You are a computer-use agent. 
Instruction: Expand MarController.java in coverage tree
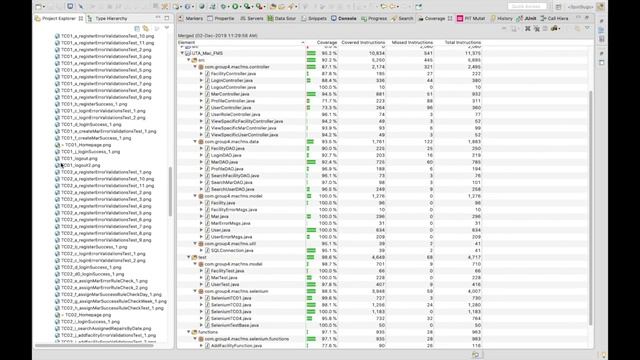[x=201, y=94]
